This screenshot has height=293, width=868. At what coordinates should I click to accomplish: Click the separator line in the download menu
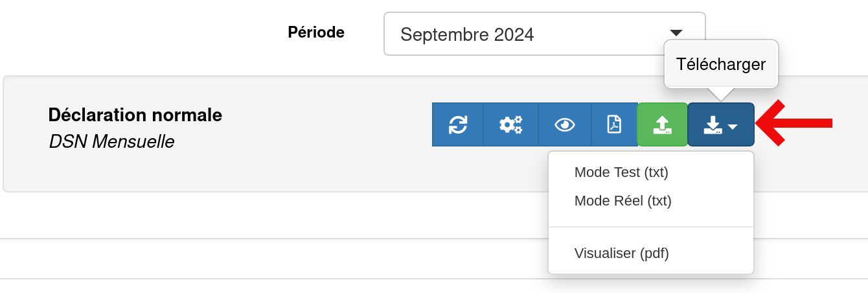pos(651,227)
